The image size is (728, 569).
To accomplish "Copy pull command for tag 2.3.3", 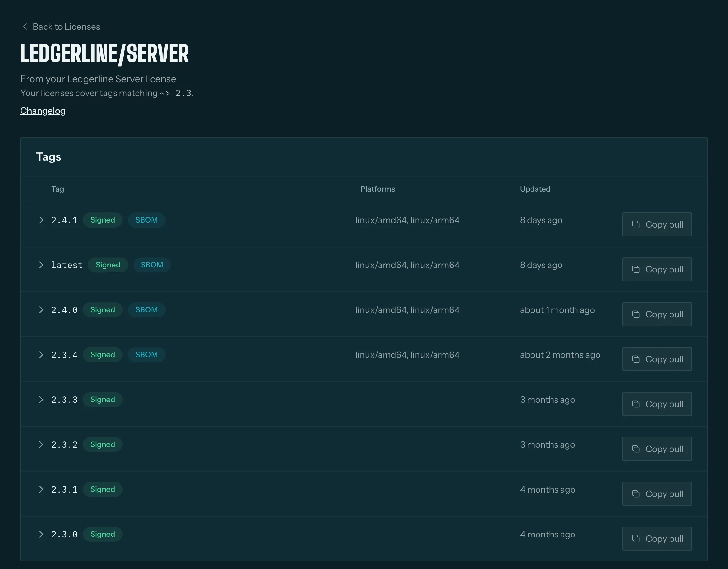I will tap(657, 404).
